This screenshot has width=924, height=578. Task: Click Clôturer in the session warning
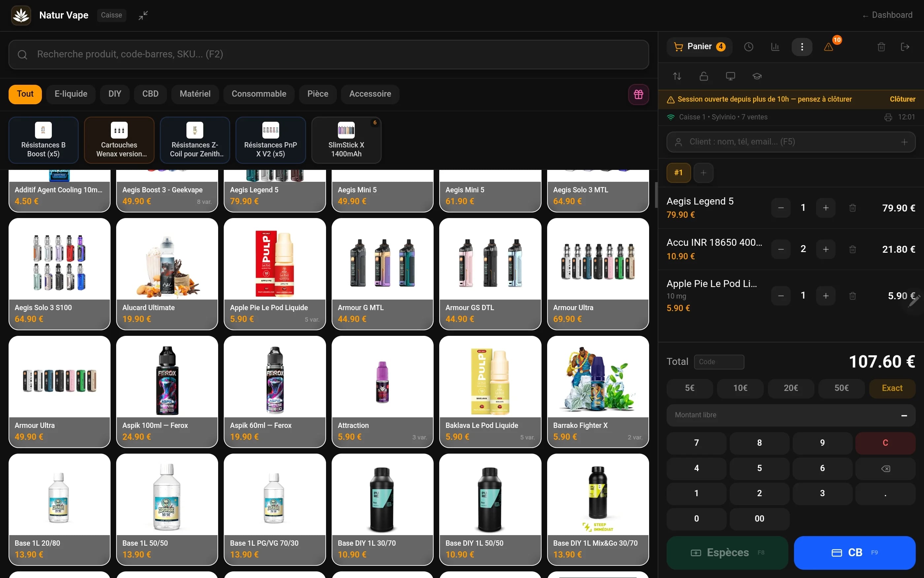coord(902,99)
